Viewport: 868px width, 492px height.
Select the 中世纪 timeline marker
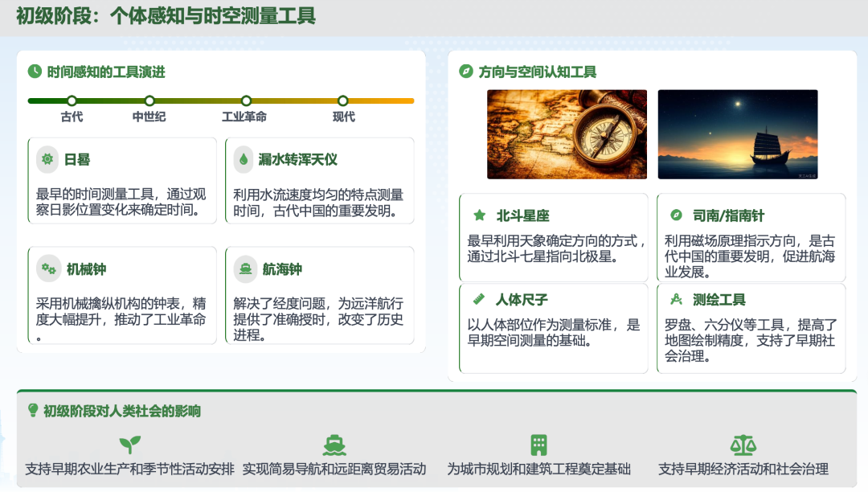click(x=148, y=101)
